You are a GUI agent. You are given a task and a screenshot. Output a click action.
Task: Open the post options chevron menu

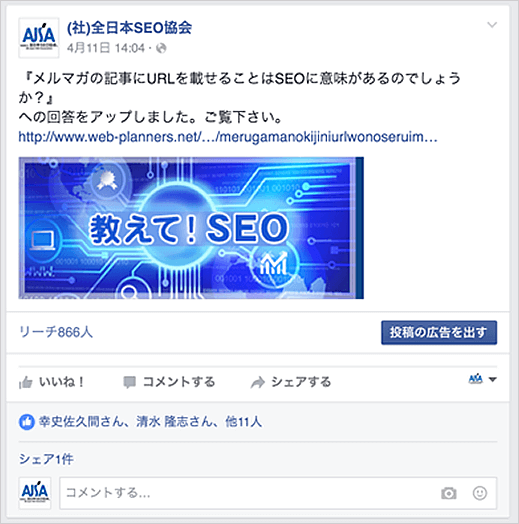(x=492, y=25)
